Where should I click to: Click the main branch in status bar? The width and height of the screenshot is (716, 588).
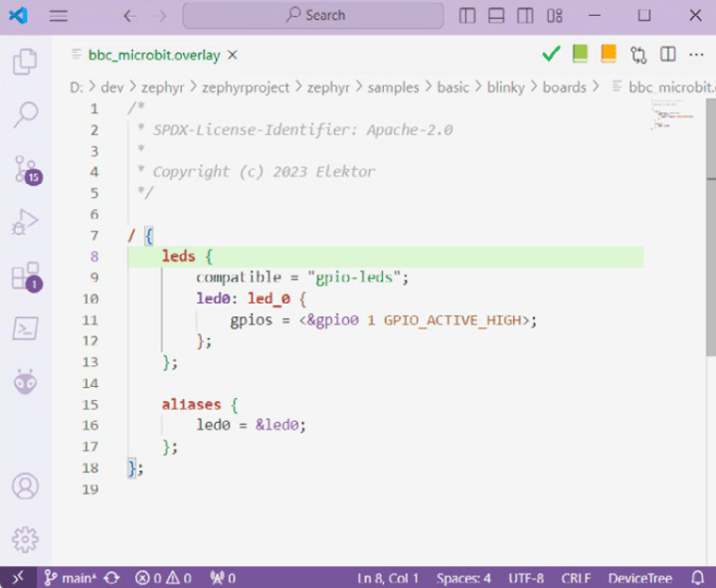[70, 578]
